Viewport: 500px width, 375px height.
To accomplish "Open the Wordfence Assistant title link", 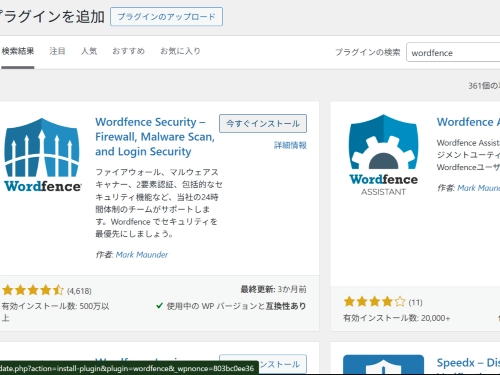I will 468,122.
